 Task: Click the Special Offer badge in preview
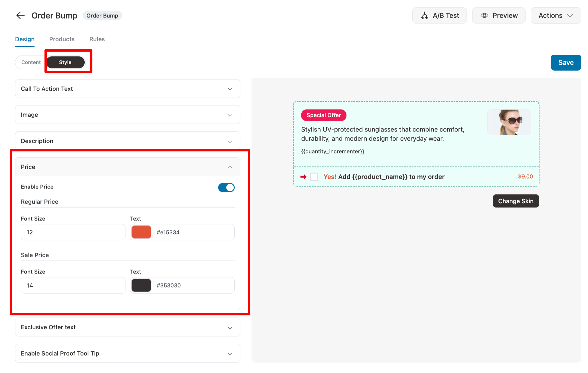[323, 115]
